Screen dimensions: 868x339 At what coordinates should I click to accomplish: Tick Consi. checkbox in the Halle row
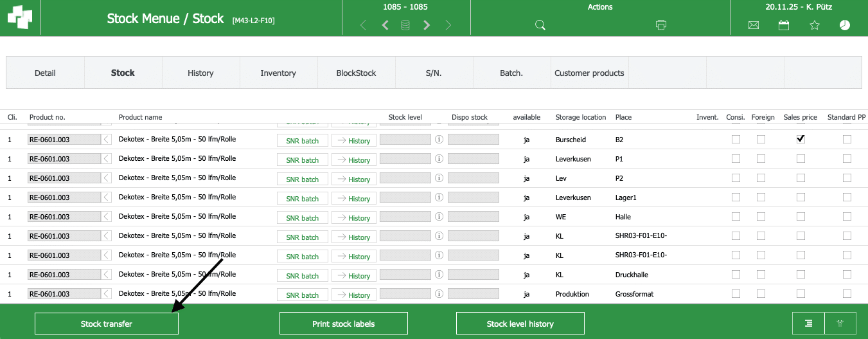tap(736, 217)
